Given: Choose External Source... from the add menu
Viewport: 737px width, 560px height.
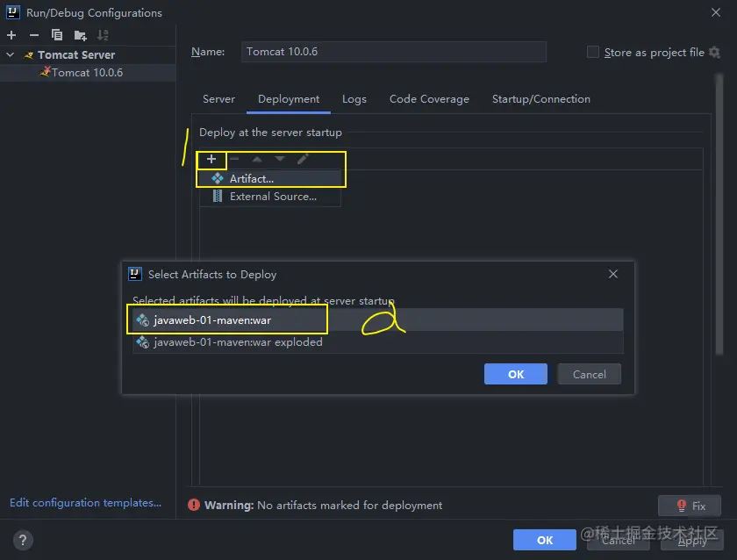Looking at the screenshot, I should 270,197.
